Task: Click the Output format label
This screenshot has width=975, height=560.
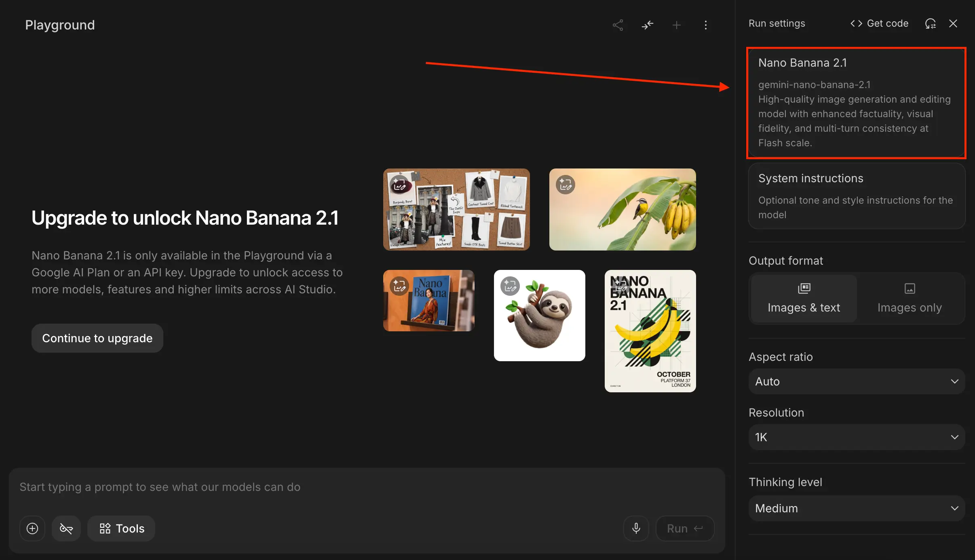Action: coord(785,261)
